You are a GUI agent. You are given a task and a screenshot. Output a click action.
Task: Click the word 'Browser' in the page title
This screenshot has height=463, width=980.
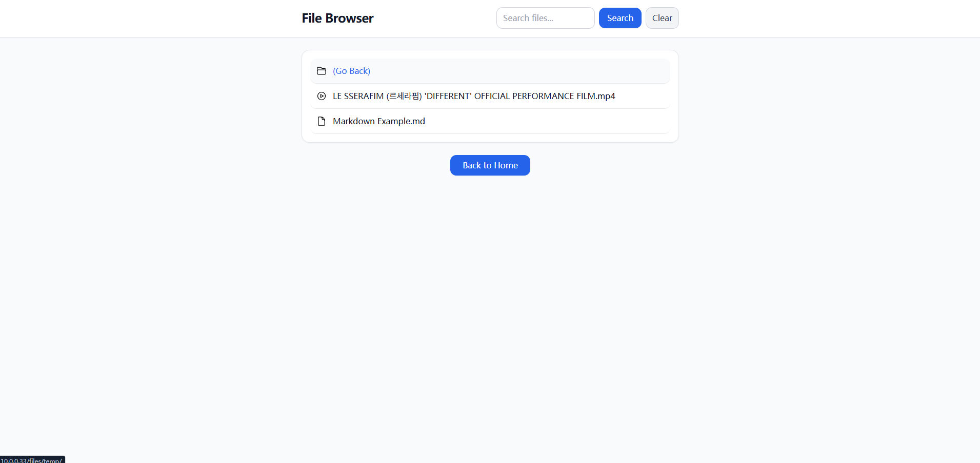tap(349, 18)
